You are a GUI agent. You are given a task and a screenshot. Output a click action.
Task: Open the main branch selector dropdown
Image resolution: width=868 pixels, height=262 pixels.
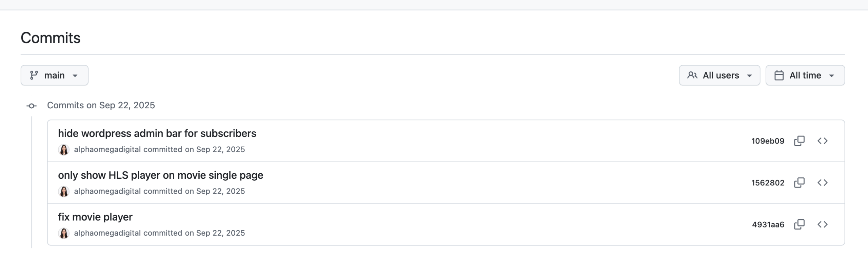pyautogui.click(x=54, y=75)
